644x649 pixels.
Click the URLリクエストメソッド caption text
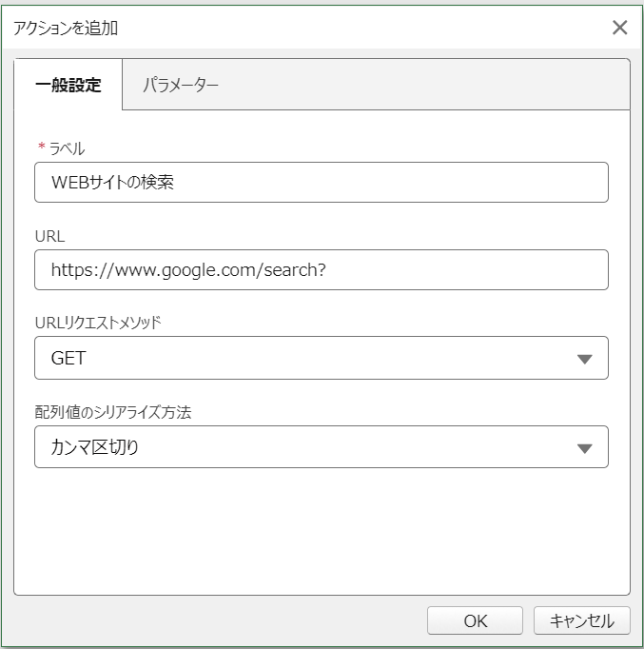[98, 323]
